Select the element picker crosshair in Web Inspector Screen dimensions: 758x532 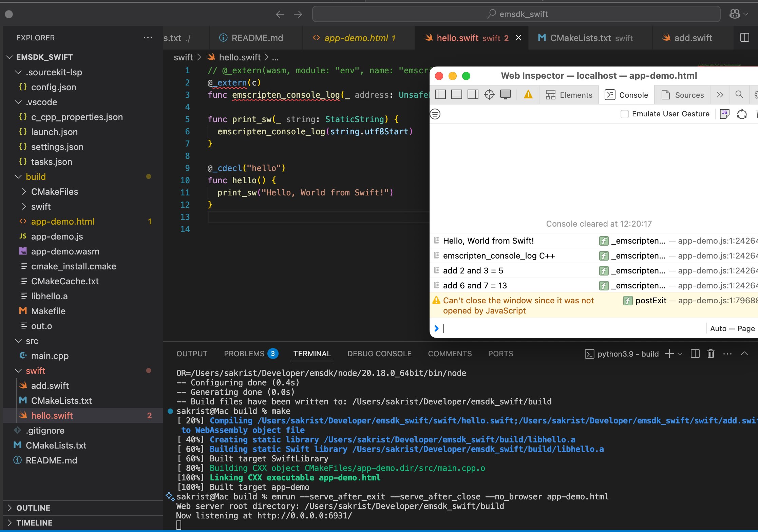(489, 95)
